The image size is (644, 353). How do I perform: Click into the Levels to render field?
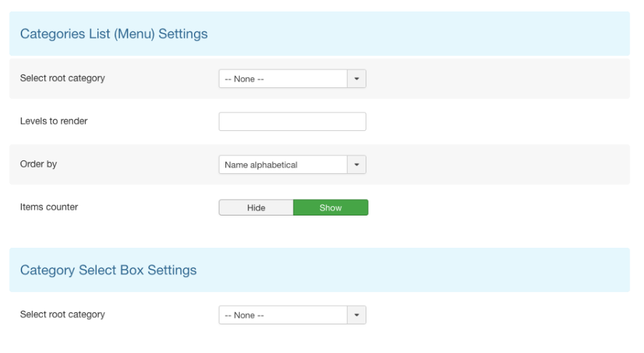[293, 122]
